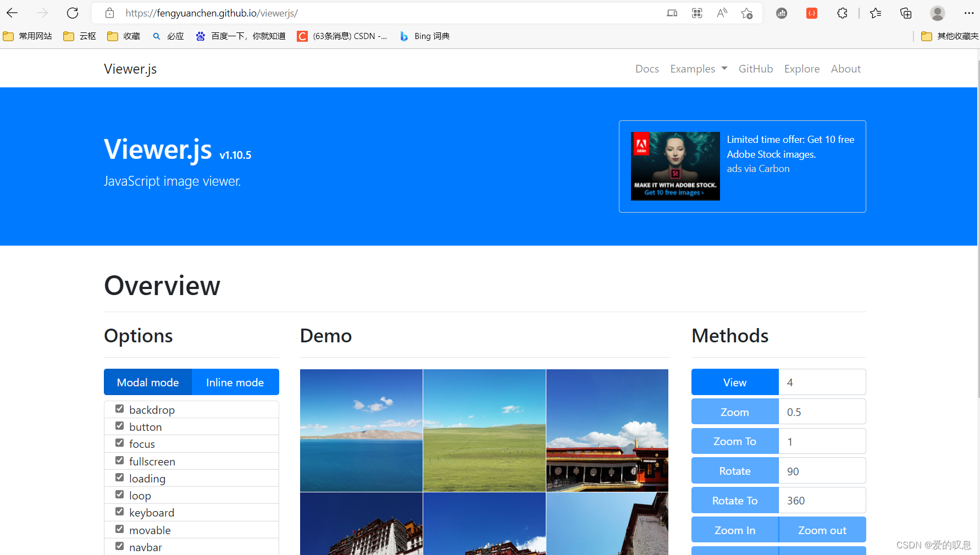Uncheck the backdrop option
Image resolution: width=980 pixels, height=555 pixels.
(119, 408)
